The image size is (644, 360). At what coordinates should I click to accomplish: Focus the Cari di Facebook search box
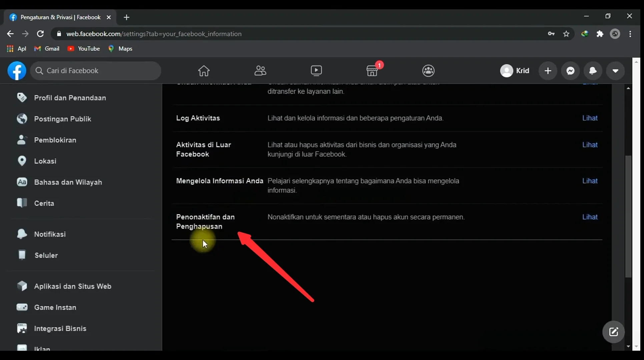[x=96, y=71]
